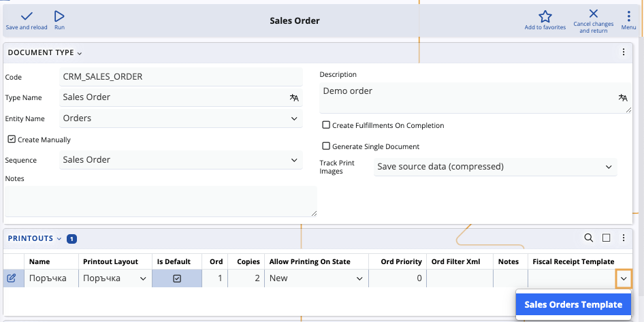Toggle the Is Default checkbox in printout row
Viewport: 644px width, 322px height.
(x=177, y=278)
